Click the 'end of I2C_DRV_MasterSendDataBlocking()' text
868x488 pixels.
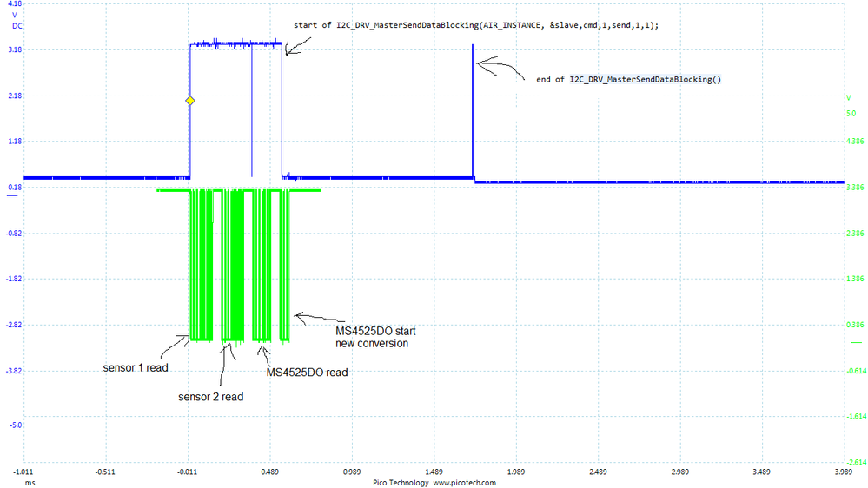click(x=629, y=80)
